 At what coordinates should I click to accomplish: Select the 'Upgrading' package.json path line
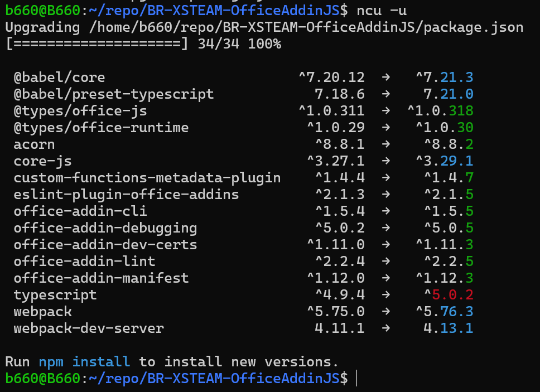point(264,27)
